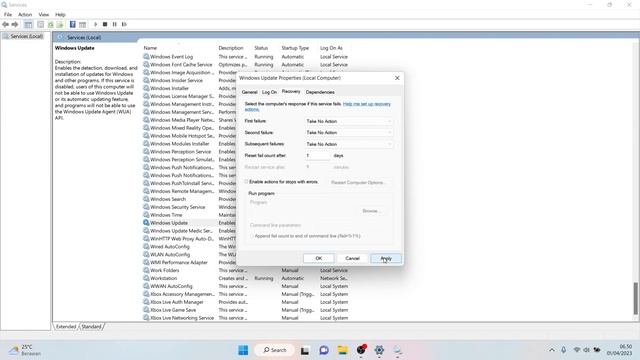This screenshot has height=360, width=640.
Task: Toggle Show/Hide Console Tree toolbar icon
Action: 28,24
